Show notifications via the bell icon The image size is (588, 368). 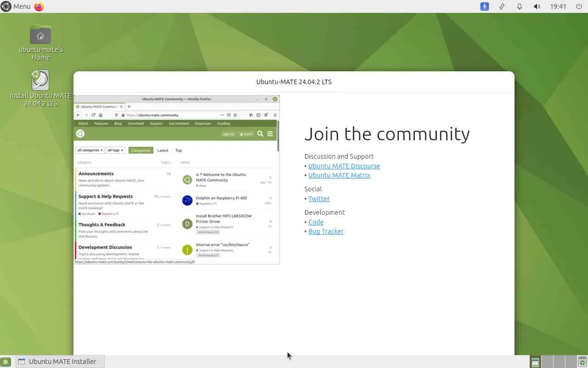pos(520,6)
